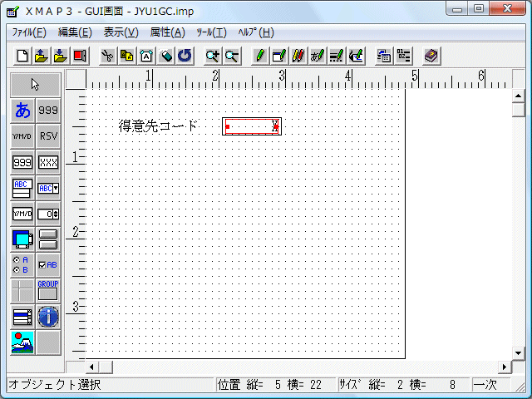Select the arrow pointer selection tool
Image resolution: width=532 pixels, height=399 pixels.
(x=36, y=85)
